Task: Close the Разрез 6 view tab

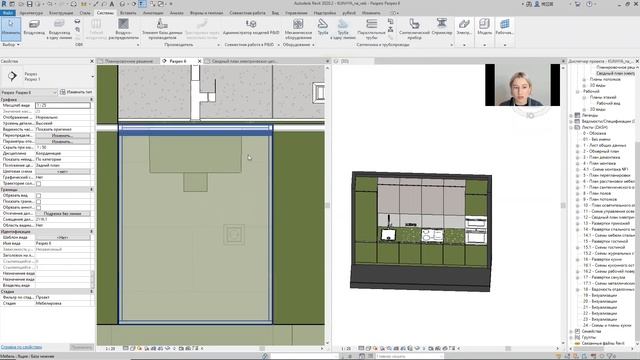Action: (199, 61)
